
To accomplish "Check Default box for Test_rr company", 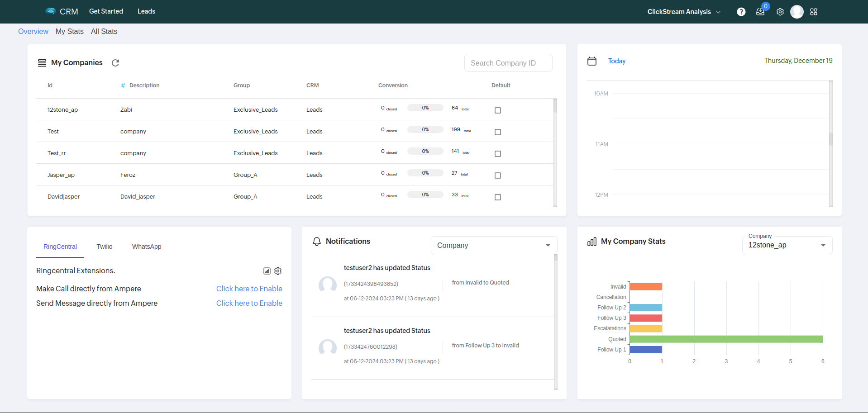I will (498, 154).
